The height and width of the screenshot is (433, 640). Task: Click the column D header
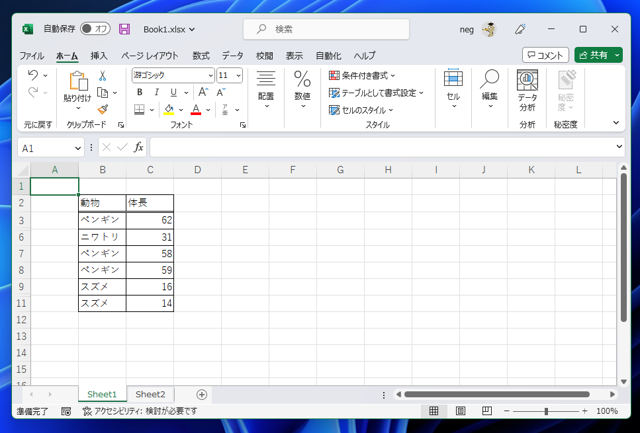pos(198,170)
